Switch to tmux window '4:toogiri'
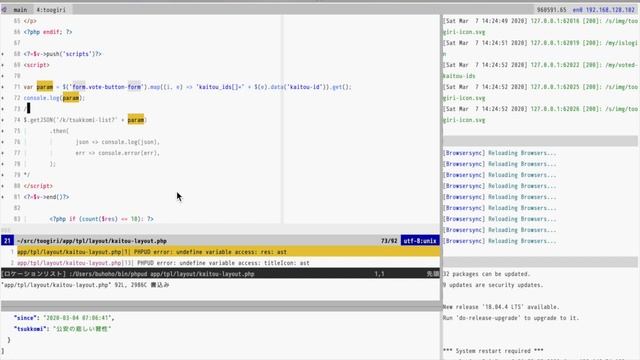This screenshot has width=640, height=360. (51, 10)
